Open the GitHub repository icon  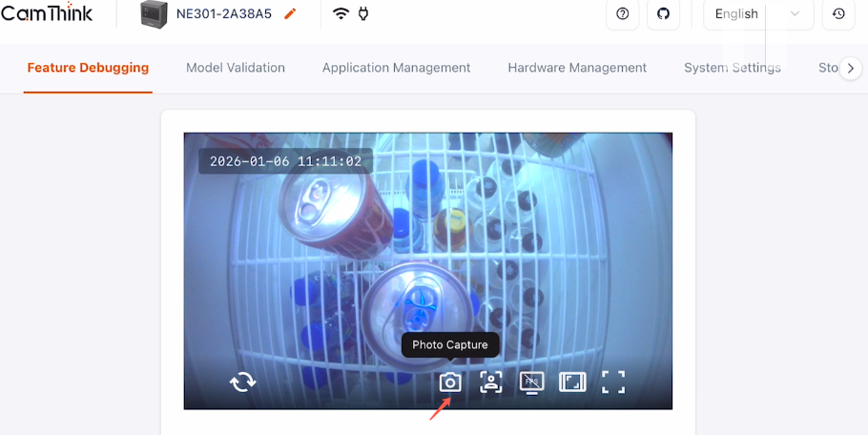pos(663,14)
